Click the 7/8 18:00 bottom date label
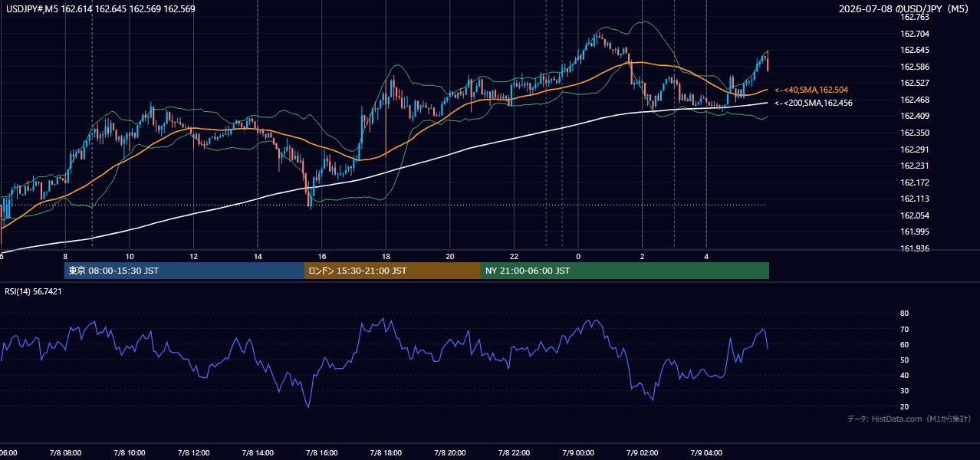The height and width of the screenshot is (460, 980). (386, 453)
